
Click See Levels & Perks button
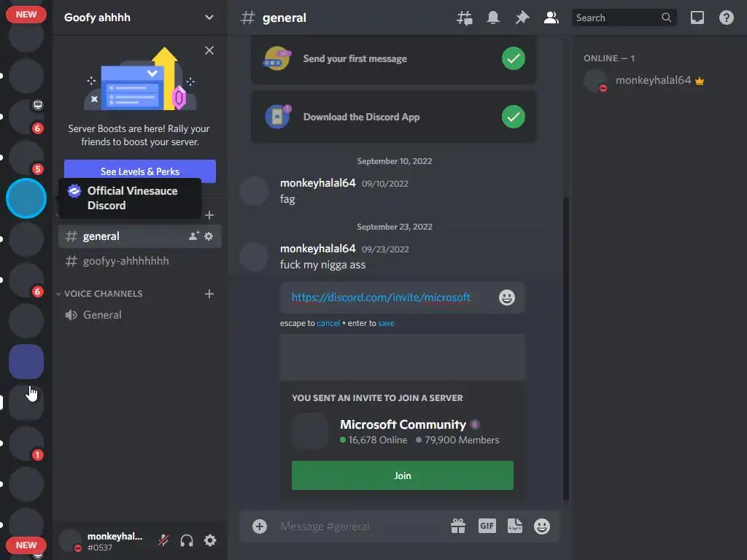(139, 171)
